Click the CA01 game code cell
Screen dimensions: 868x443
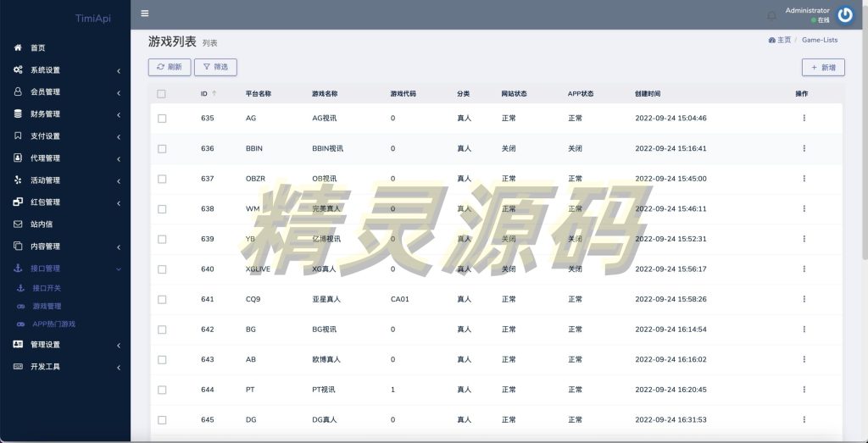[x=400, y=299]
